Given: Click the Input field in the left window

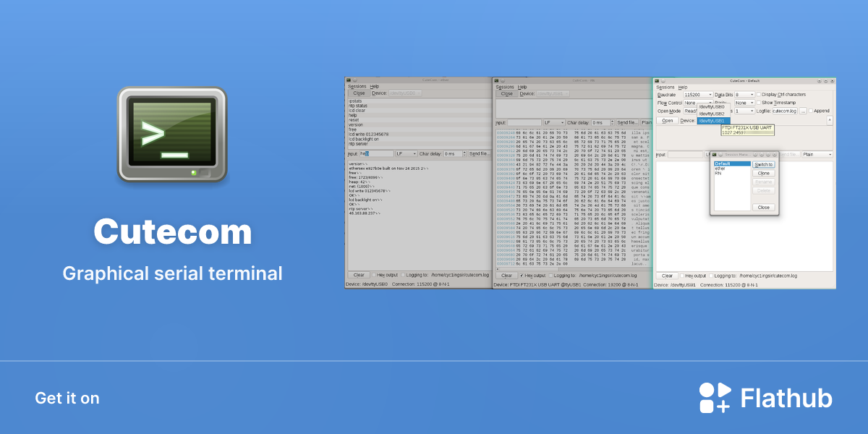Looking at the screenshot, I should pos(376,153).
